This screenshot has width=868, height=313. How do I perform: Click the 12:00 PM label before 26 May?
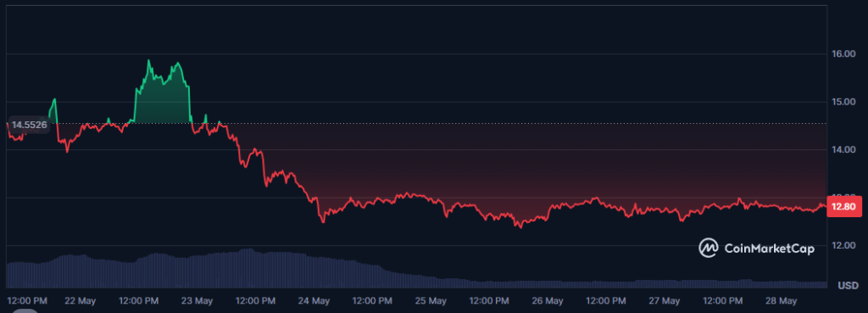coord(489,301)
